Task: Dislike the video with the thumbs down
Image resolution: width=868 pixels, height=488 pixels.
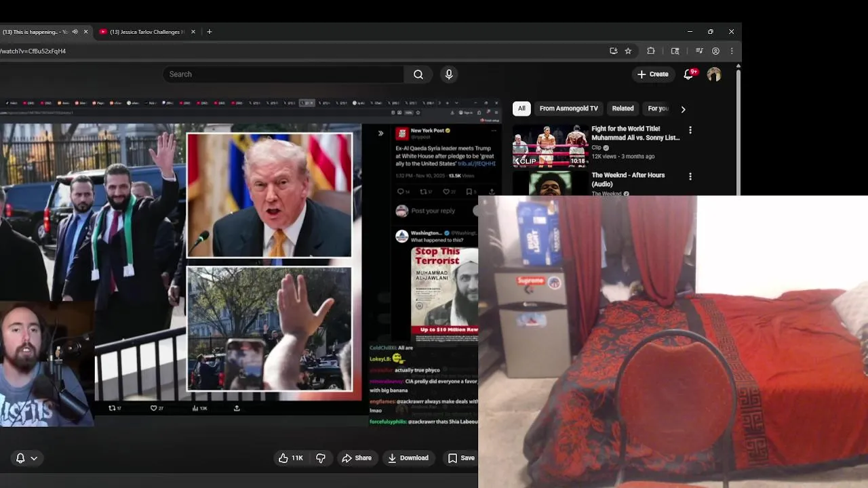Action: [x=321, y=458]
